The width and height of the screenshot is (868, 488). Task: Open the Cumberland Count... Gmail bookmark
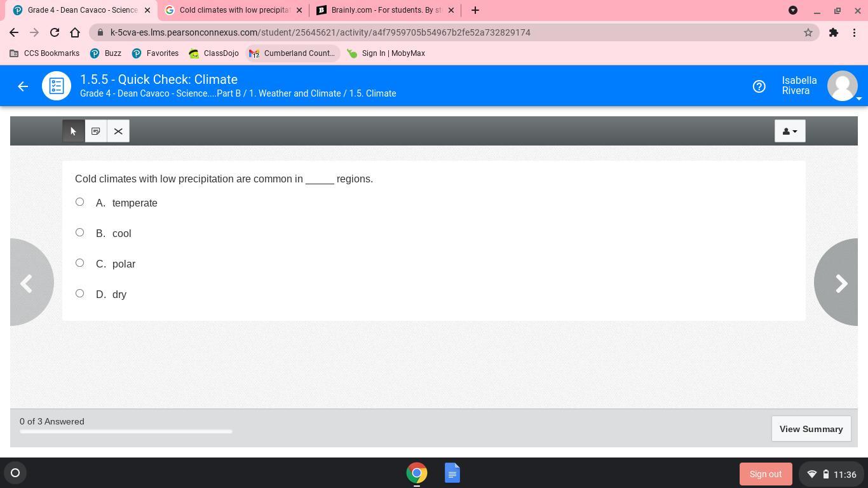coord(293,53)
